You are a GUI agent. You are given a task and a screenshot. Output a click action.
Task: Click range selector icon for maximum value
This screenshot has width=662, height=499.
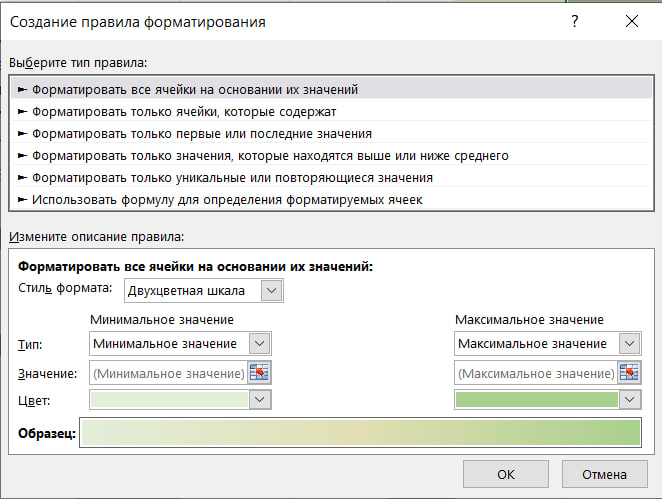[x=629, y=373]
